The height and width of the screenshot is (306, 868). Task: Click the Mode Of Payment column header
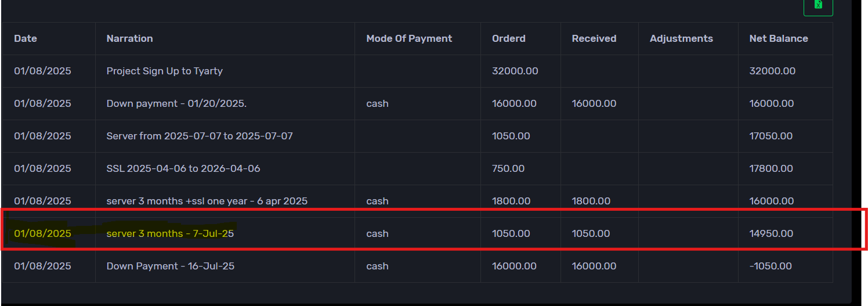pyautogui.click(x=409, y=38)
